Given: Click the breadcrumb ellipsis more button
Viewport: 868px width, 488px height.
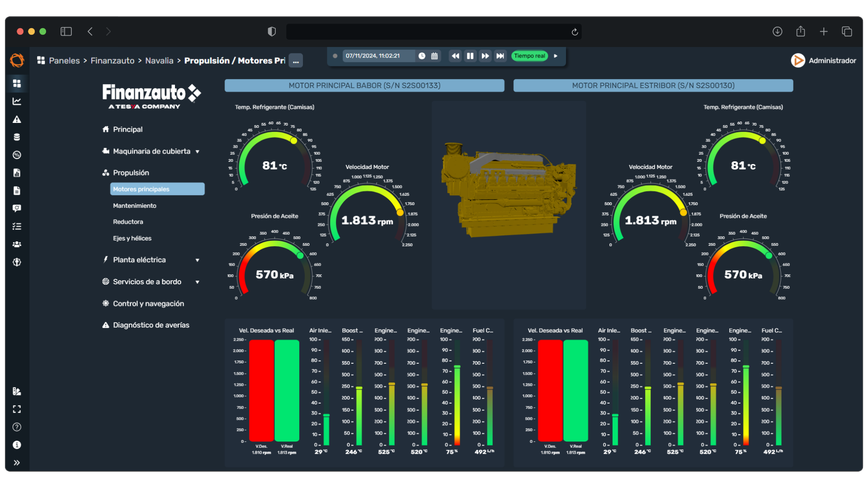Looking at the screenshot, I should coord(296,61).
